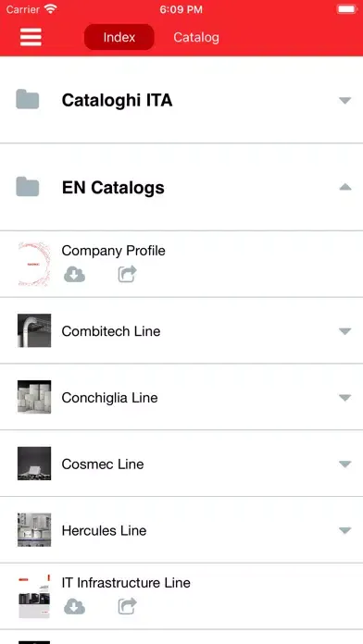Select the Index tab
This screenshot has width=363, height=644.
[119, 37]
